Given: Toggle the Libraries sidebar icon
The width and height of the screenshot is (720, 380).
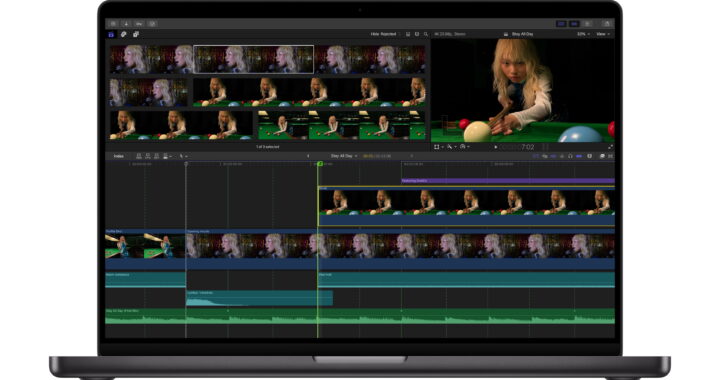Looking at the screenshot, I should coord(111,34).
